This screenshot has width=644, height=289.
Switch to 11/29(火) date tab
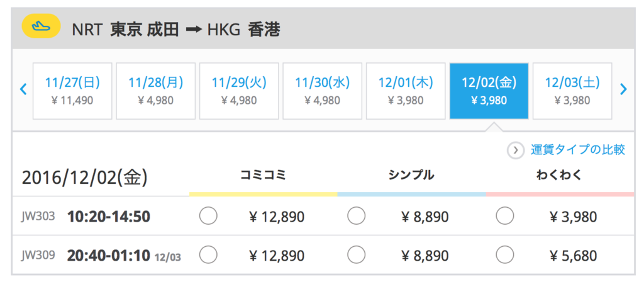pos(239,91)
